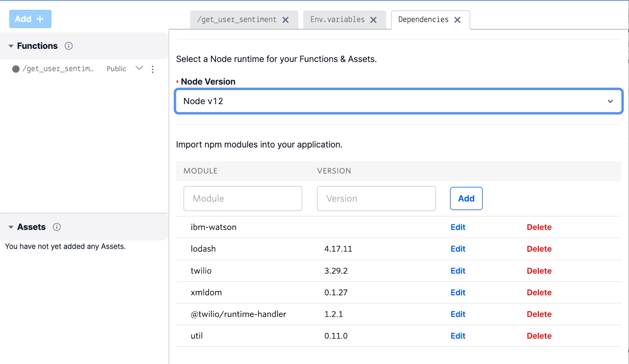Select the Dependencies tab
The height and width of the screenshot is (364, 629).
423,20
